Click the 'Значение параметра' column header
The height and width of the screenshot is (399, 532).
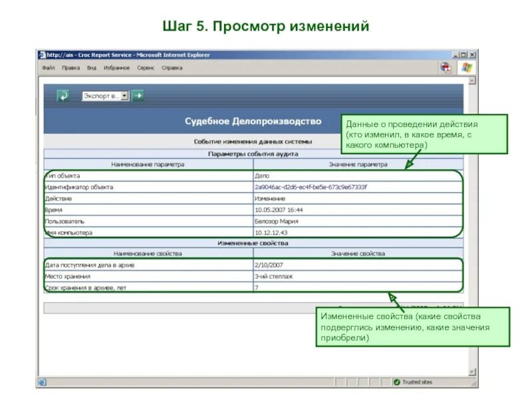(x=358, y=164)
